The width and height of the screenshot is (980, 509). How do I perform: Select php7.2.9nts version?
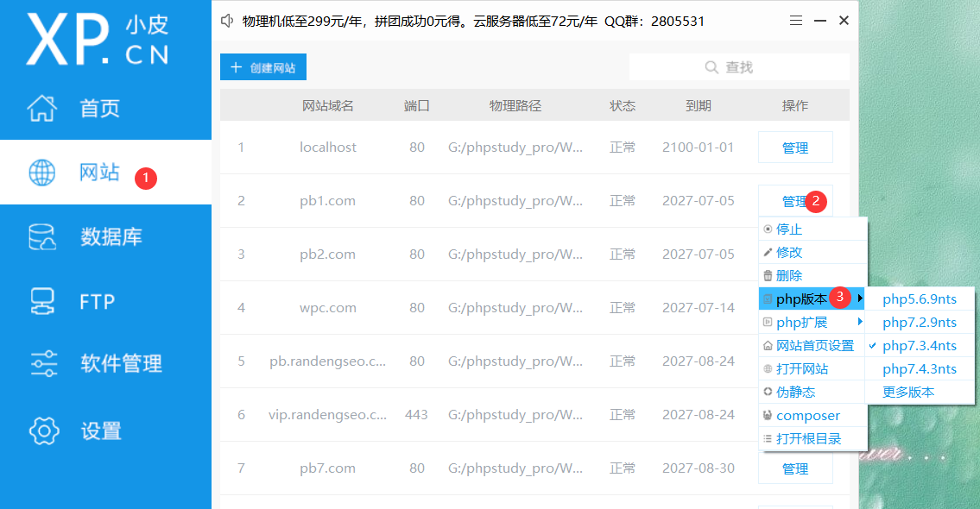920,323
